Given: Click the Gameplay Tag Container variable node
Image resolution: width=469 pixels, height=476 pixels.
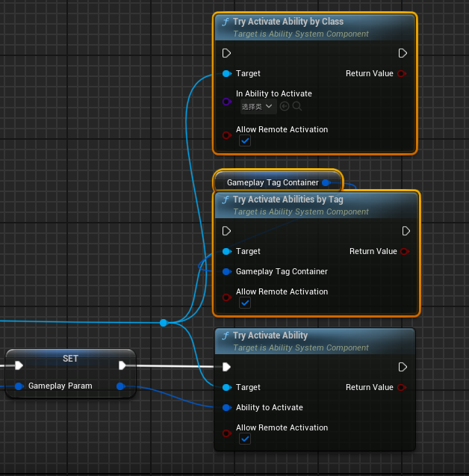Looking at the screenshot, I should tap(273, 182).
